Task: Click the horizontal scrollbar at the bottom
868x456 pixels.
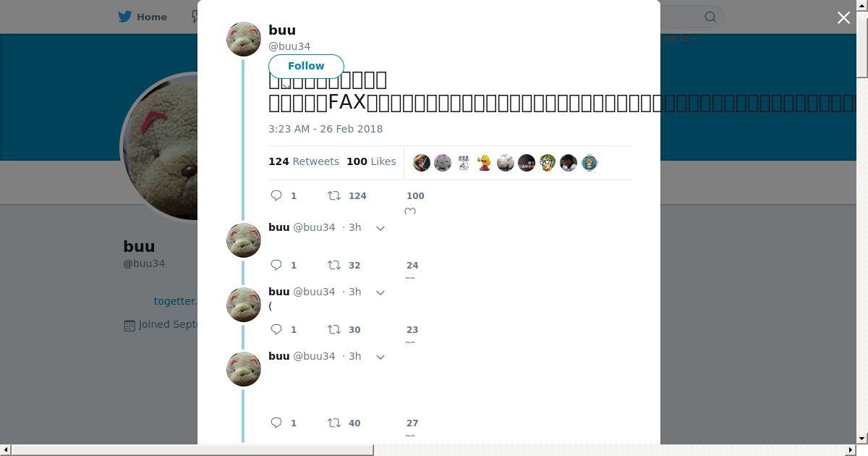Action: 192,450
